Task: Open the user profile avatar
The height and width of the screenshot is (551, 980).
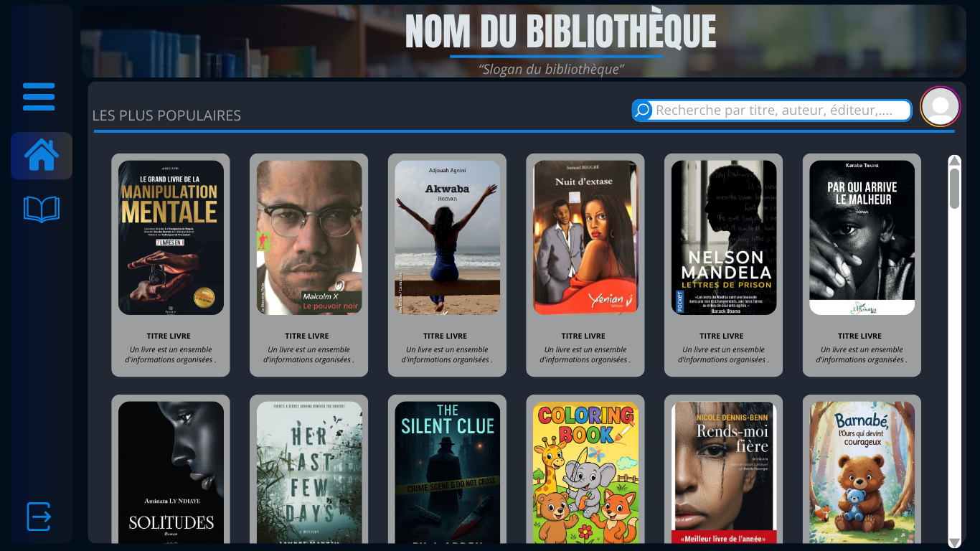Action: (940, 106)
